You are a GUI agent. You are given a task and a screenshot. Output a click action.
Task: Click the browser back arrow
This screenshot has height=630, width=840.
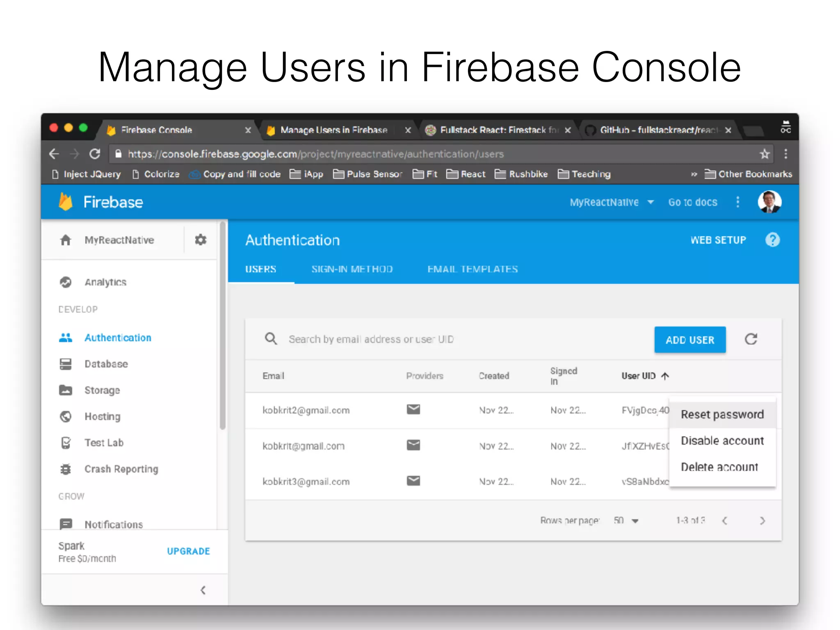pyautogui.click(x=54, y=154)
